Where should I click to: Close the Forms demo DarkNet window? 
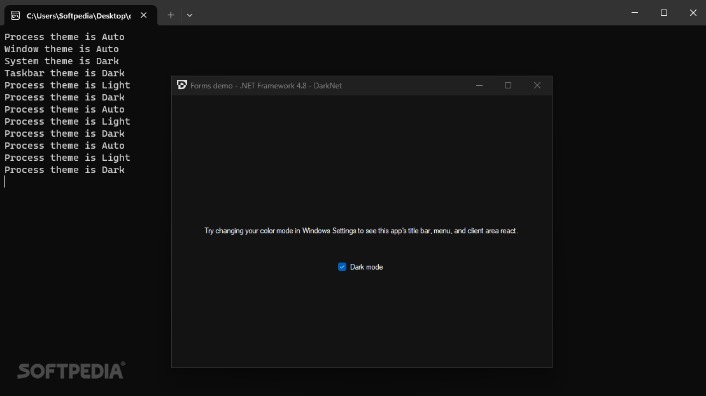(x=537, y=85)
